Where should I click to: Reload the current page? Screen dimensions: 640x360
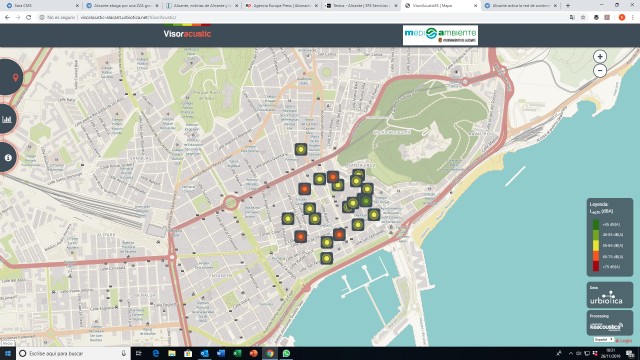[29, 18]
